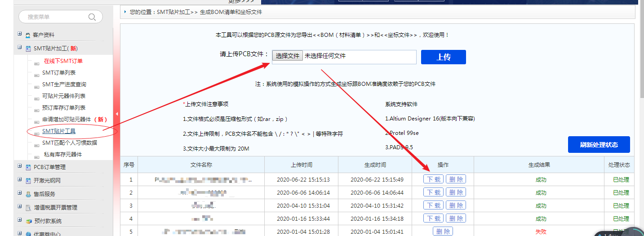Viewport: 644px width, 236px height.
Task: Click the 刷新处理状态 button
Action: point(599,145)
